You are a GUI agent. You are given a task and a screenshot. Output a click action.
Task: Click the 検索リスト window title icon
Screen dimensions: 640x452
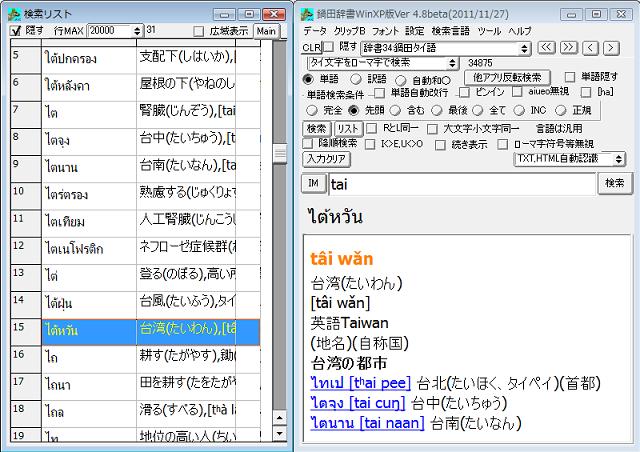pyautogui.click(x=13, y=12)
